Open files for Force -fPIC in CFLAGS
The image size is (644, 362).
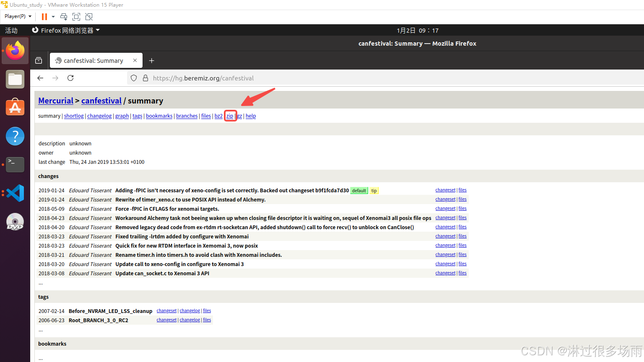pyautogui.click(x=462, y=209)
